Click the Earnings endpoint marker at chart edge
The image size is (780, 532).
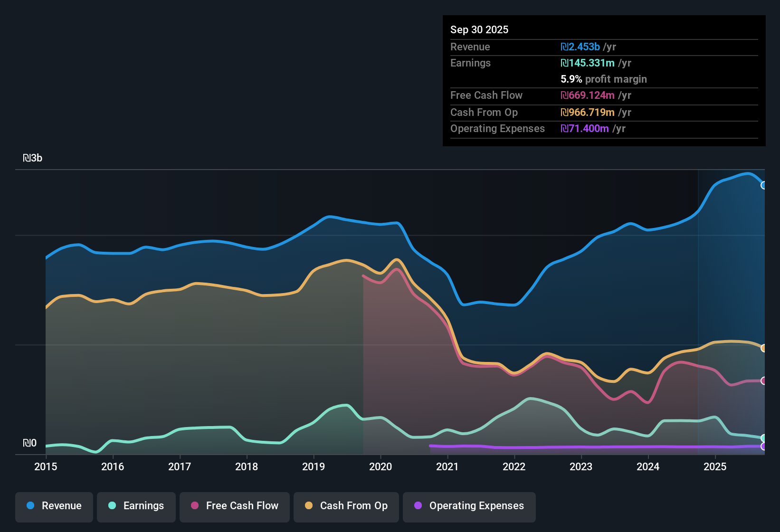point(763,438)
